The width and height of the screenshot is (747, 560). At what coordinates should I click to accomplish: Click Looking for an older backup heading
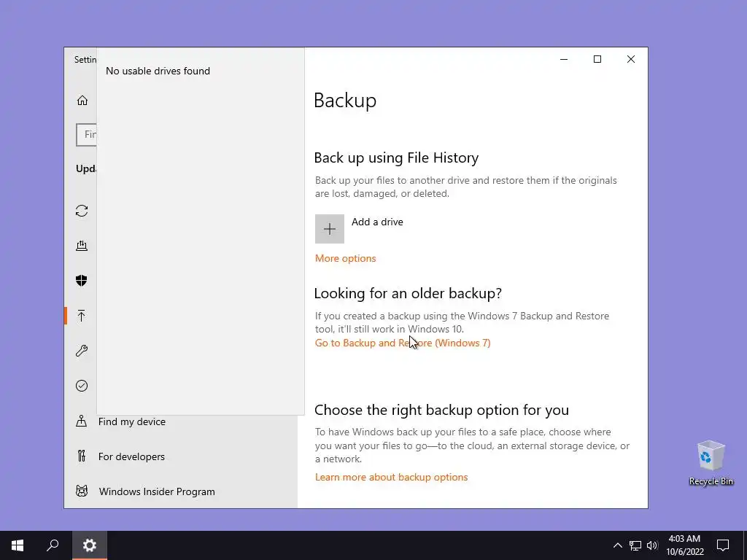(x=408, y=293)
